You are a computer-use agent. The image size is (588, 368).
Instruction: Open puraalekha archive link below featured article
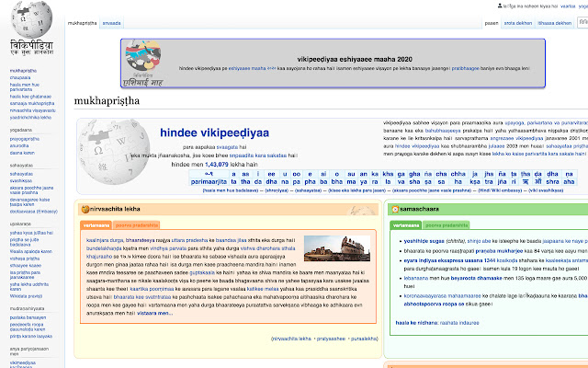coord(364,339)
